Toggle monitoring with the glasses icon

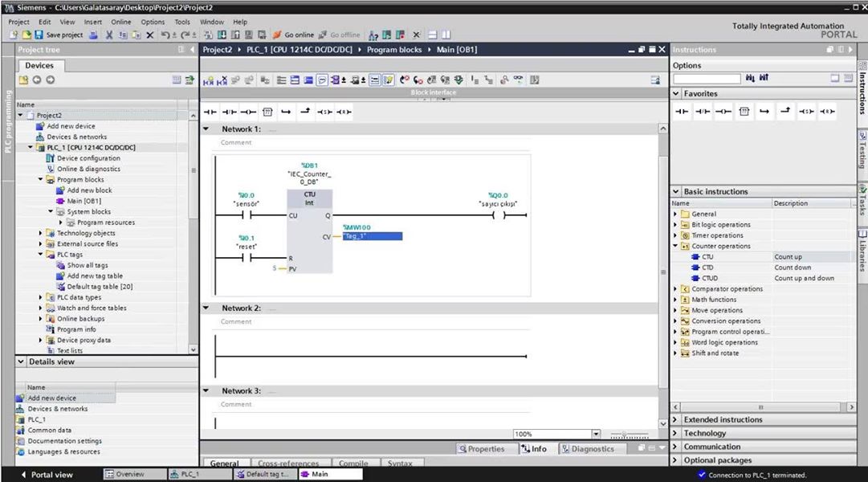(518, 80)
